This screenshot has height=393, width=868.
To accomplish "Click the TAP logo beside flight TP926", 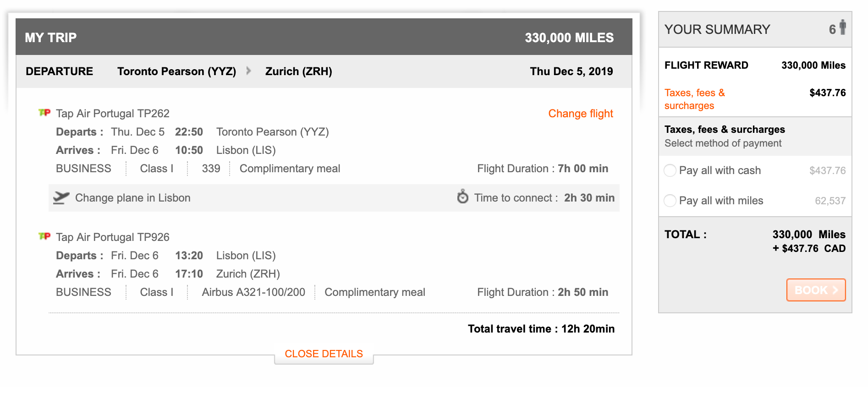I will tap(44, 236).
